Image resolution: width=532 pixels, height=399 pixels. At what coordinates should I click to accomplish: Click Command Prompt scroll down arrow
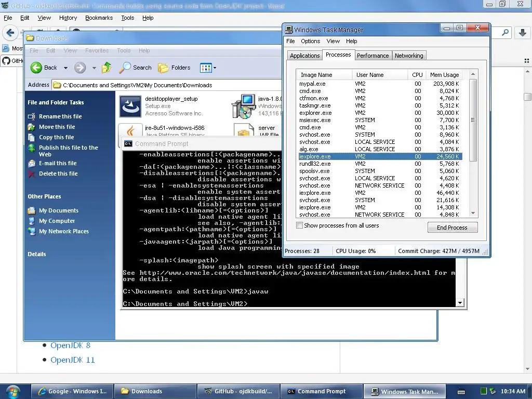pos(460,303)
